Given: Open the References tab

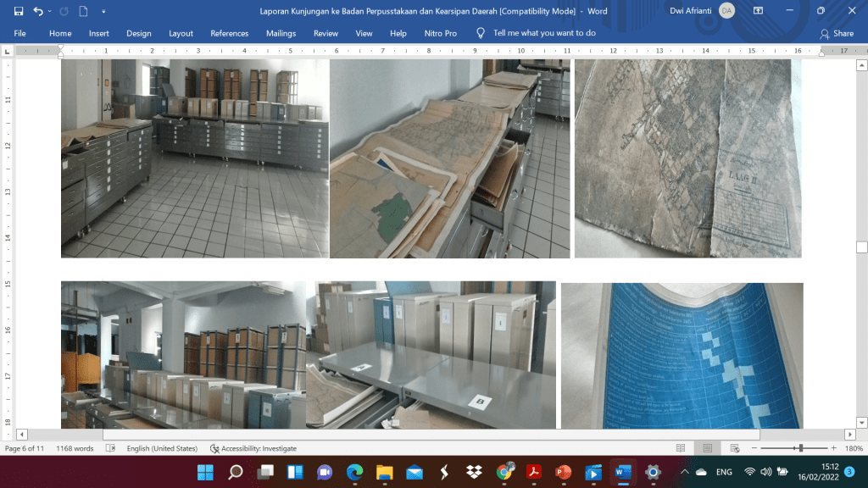Looking at the screenshot, I should pos(230,33).
